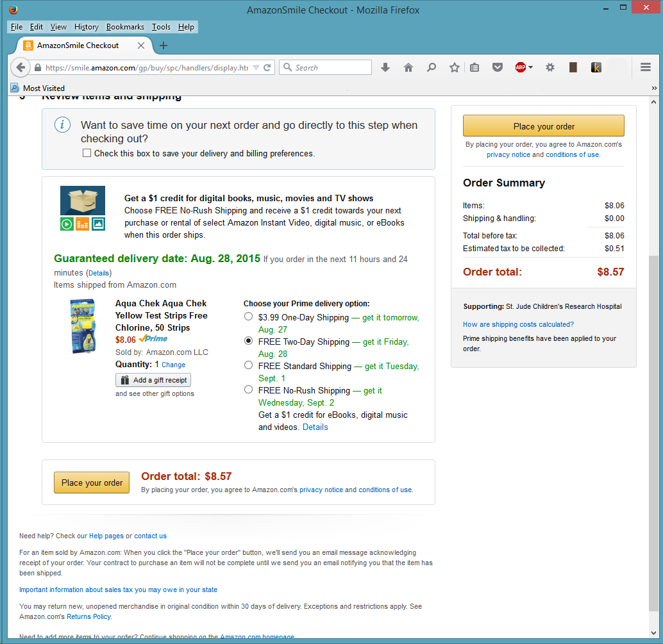Click the brown book toolbar icon
Image resolution: width=663 pixels, height=644 pixels.
[573, 67]
